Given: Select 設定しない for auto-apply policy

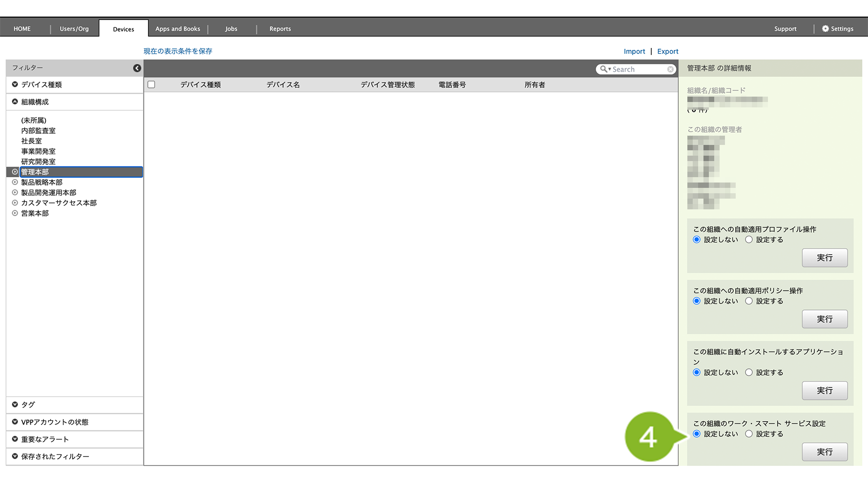Looking at the screenshot, I should coord(697,301).
